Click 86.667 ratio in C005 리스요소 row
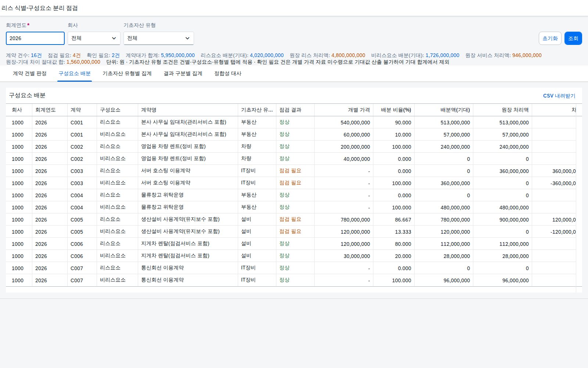 pos(403,220)
